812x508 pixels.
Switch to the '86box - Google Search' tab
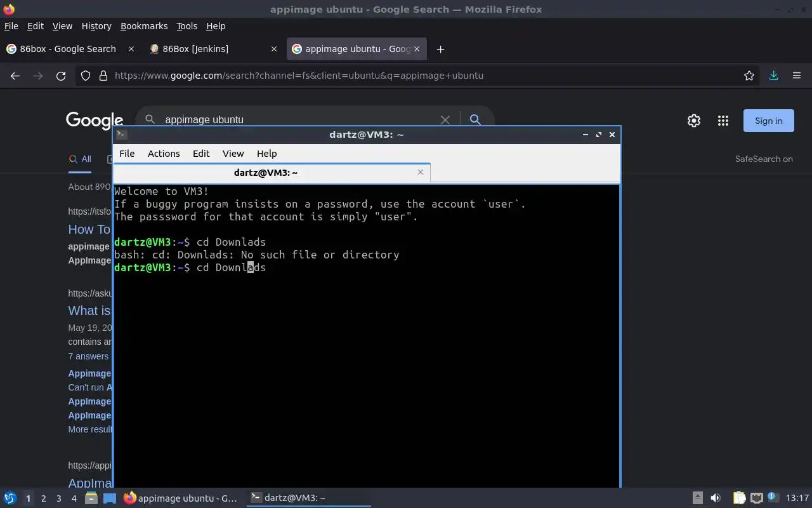(70, 49)
